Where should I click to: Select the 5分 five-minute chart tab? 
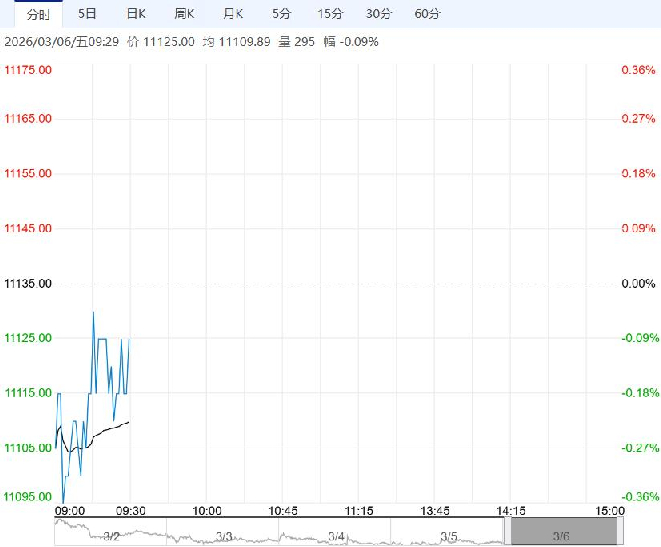[x=281, y=14]
